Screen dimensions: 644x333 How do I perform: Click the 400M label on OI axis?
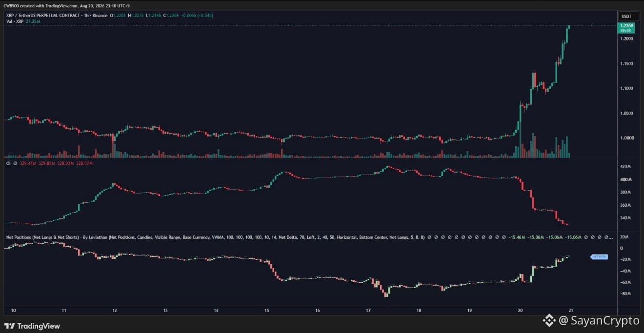[x=625, y=179]
